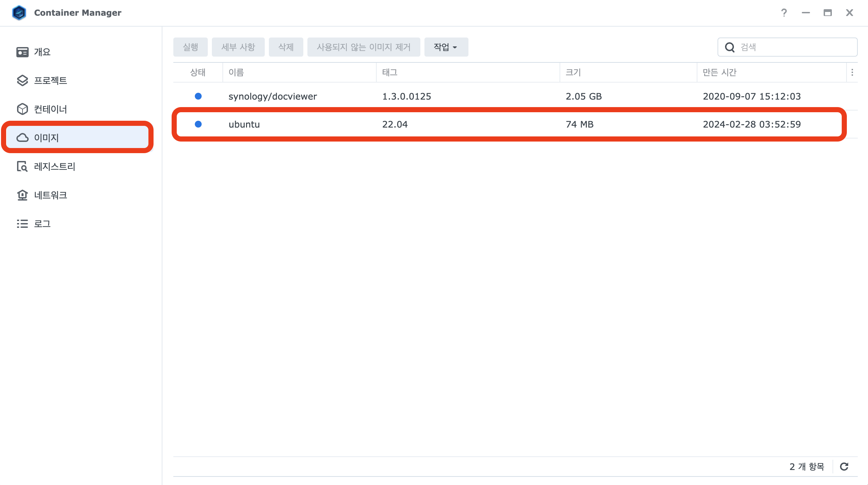868x485 pixels.
Task: Expand the 작업 dropdown button
Action: point(446,47)
